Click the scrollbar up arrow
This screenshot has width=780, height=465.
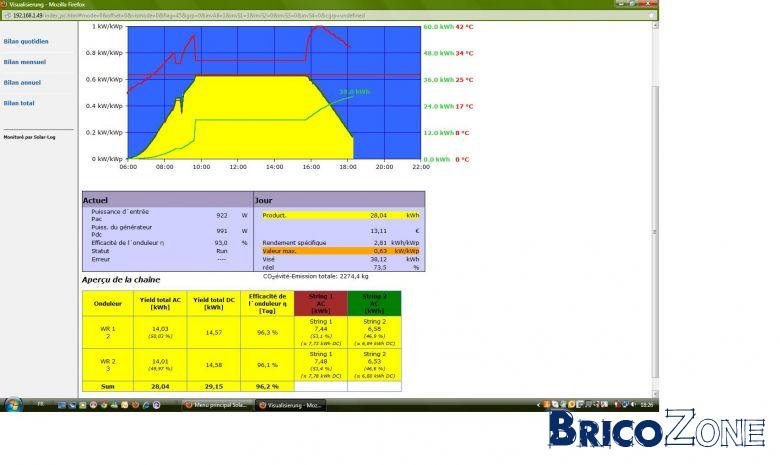(x=655, y=25)
